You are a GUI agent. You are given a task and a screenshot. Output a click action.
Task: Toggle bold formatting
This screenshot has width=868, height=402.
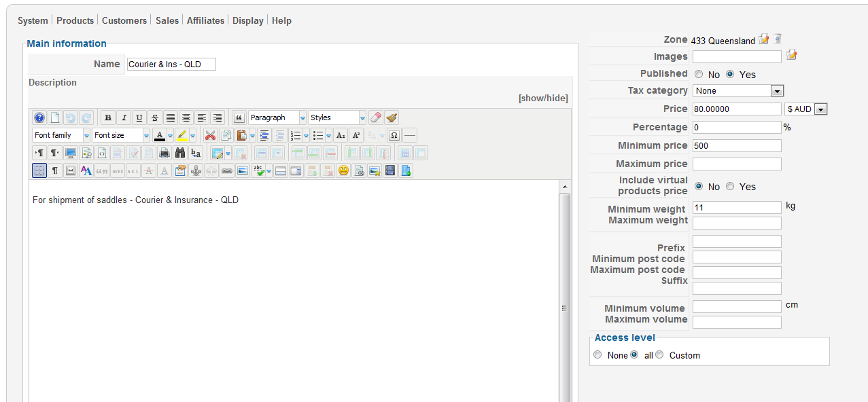(107, 117)
